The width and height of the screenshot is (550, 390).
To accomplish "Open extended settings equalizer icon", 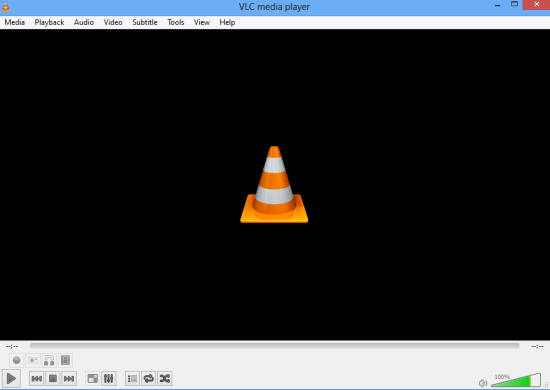I will [x=109, y=378].
